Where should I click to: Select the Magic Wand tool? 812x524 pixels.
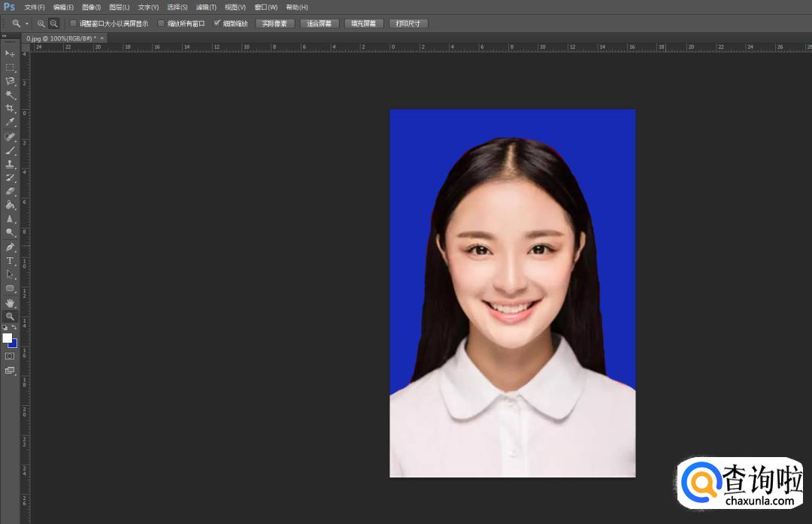11,95
